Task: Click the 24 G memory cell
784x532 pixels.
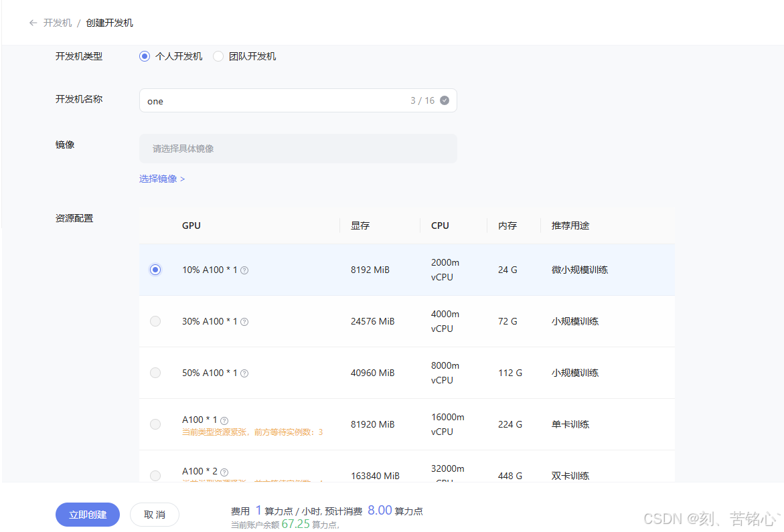Action: click(x=507, y=270)
